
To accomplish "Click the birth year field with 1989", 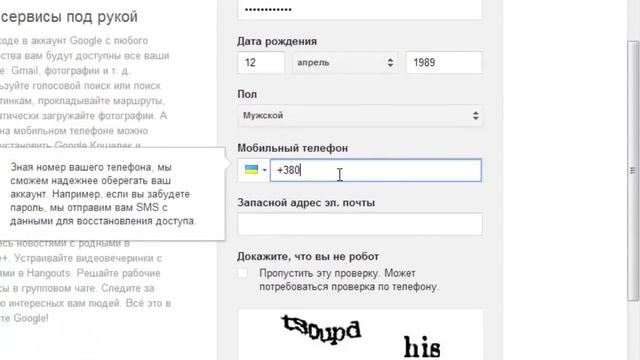I will pyautogui.click(x=444, y=62).
